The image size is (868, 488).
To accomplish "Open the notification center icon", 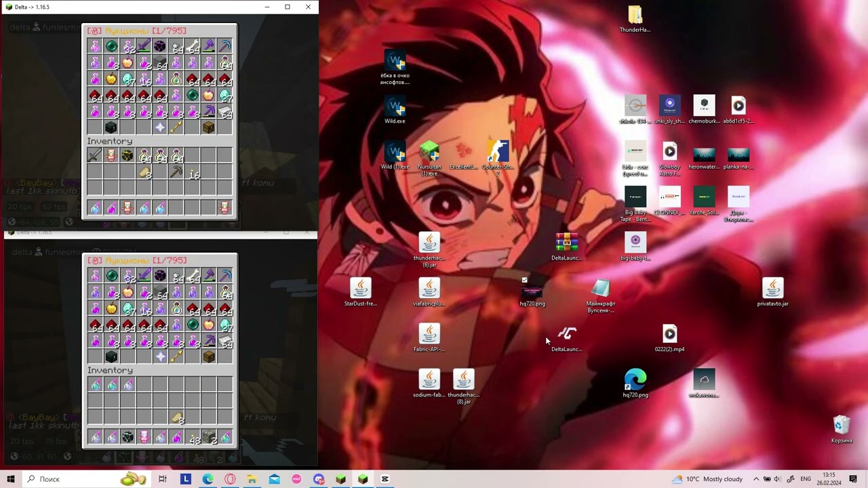I will pos(853,479).
